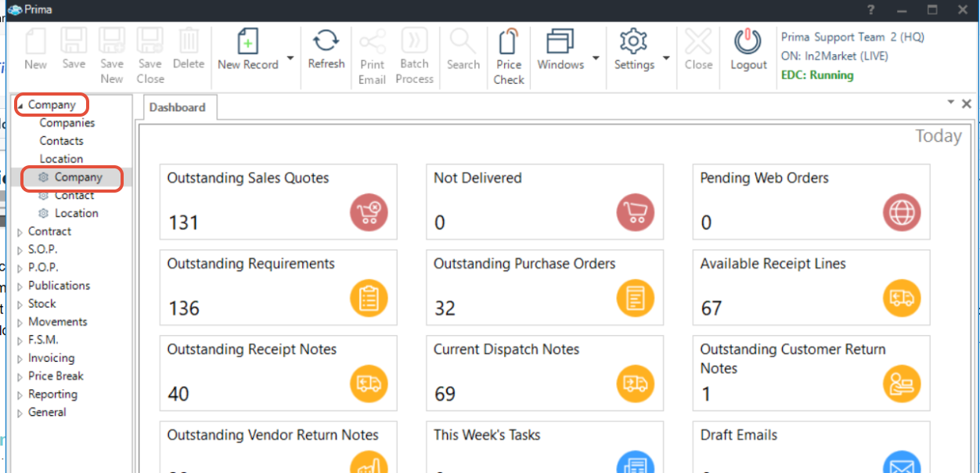
Task: Click the New toolbar icon
Action: tap(36, 41)
